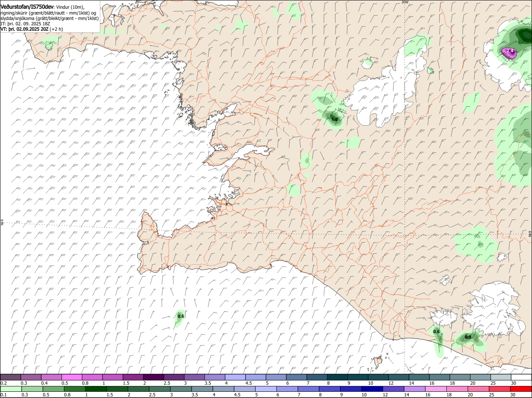Click the dark green rain cell labeled 1.0

click(333, 118)
